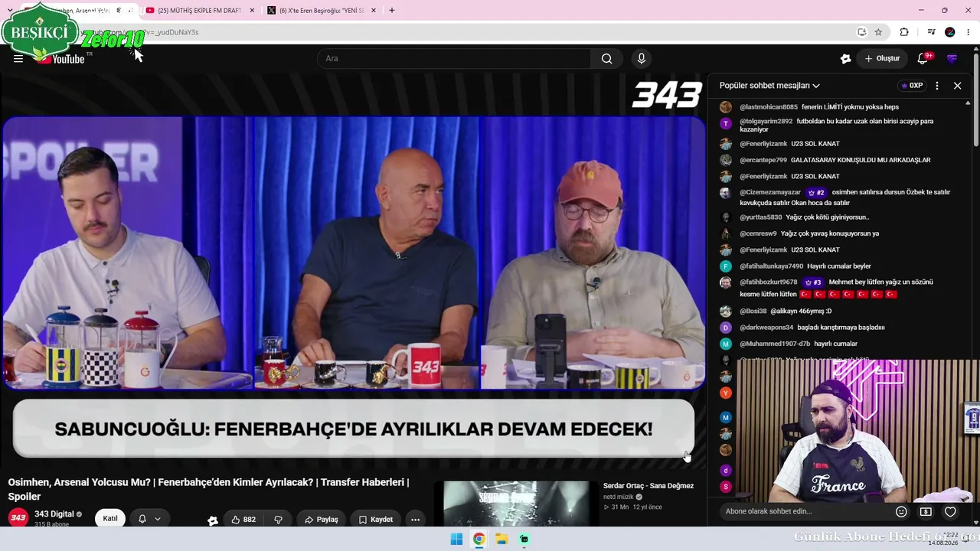Click the YouTube search magnifier button
The image size is (980, 551).
click(606, 59)
